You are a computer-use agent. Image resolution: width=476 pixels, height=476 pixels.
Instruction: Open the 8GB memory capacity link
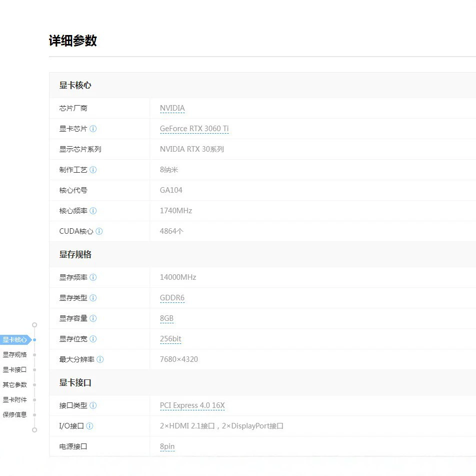click(x=167, y=318)
